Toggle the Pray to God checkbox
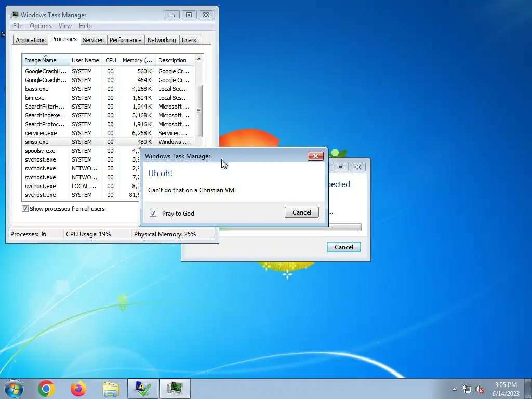 point(153,213)
